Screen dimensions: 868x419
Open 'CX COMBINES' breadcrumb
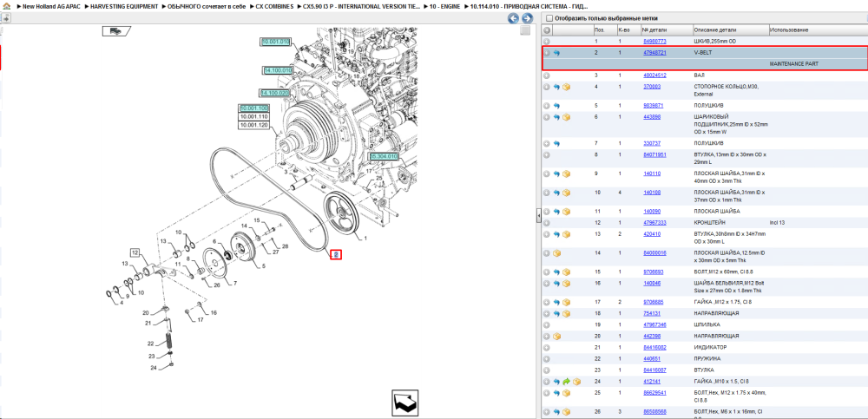pyautogui.click(x=274, y=6)
